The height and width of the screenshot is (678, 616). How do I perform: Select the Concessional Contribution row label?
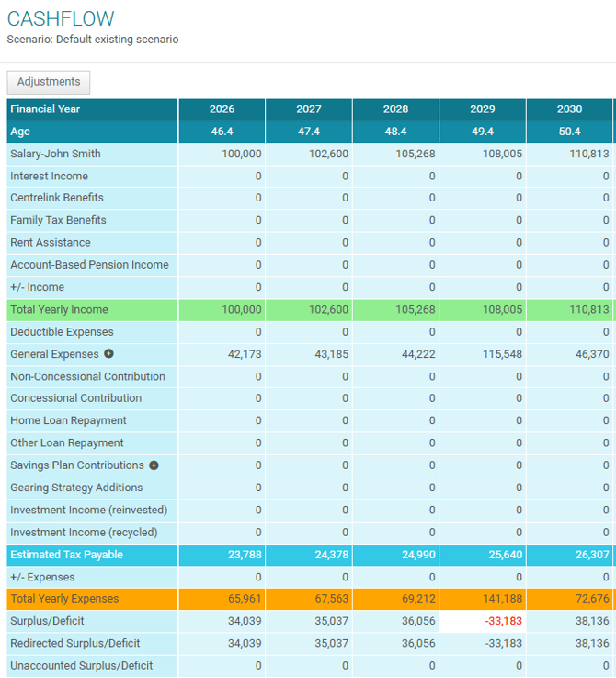pyautogui.click(x=75, y=398)
